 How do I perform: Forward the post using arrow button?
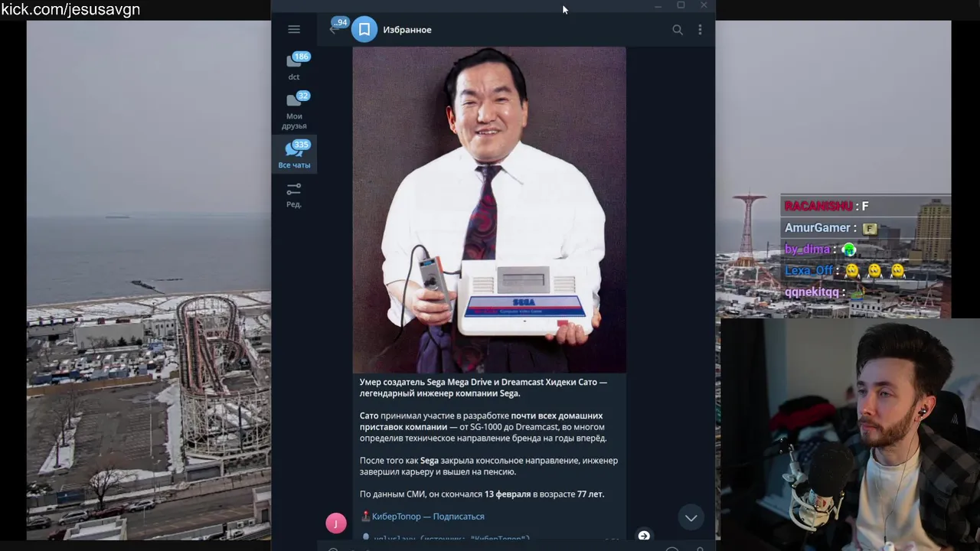(x=644, y=536)
